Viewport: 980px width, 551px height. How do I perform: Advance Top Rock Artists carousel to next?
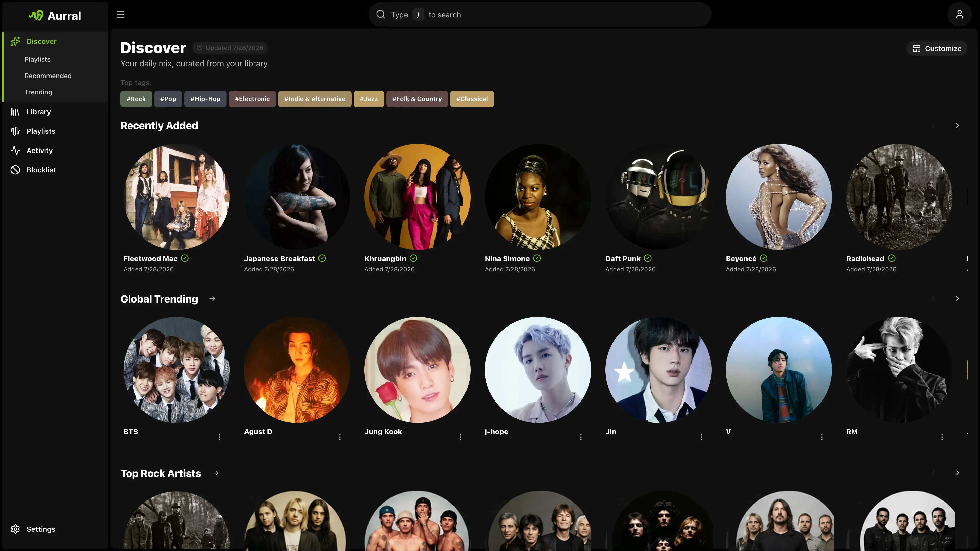pos(958,473)
